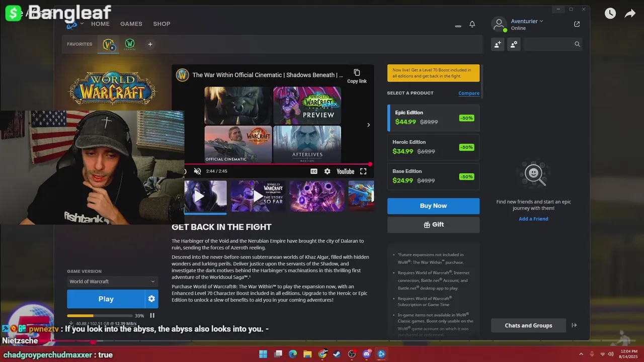This screenshot has height=362, width=644.
Task: Click the Add Friend icon
Action: 498,44
